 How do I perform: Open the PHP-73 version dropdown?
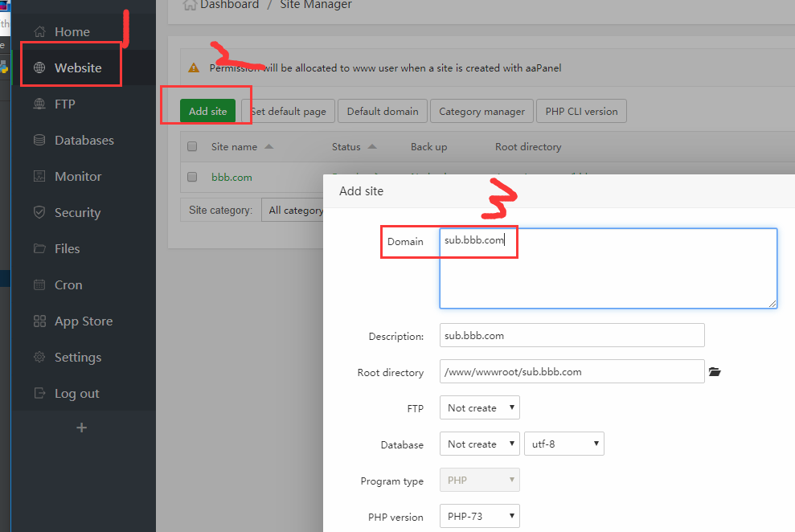[x=479, y=516]
